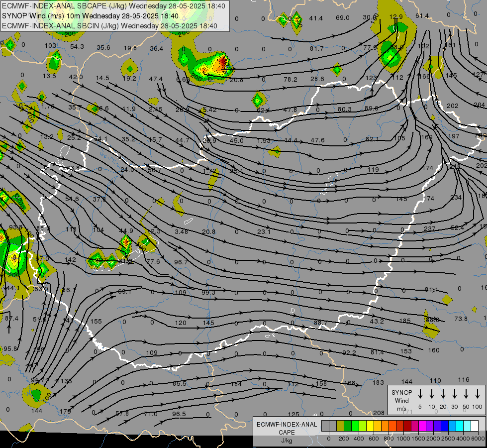Click the 1000 tick label in CAPE legend
Image resolution: width=487 pixels, height=448 pixels.
click(403, 439)
